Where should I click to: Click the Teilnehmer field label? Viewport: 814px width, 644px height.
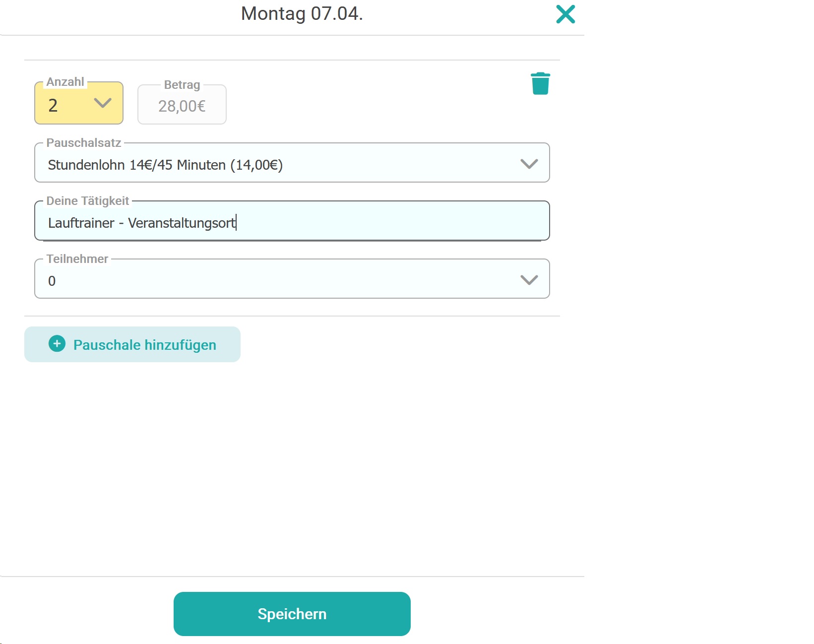tap(77, 259)
